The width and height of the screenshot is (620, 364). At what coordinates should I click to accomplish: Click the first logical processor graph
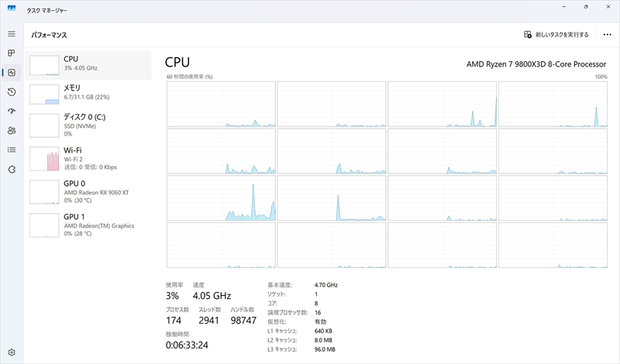[221, 104]
